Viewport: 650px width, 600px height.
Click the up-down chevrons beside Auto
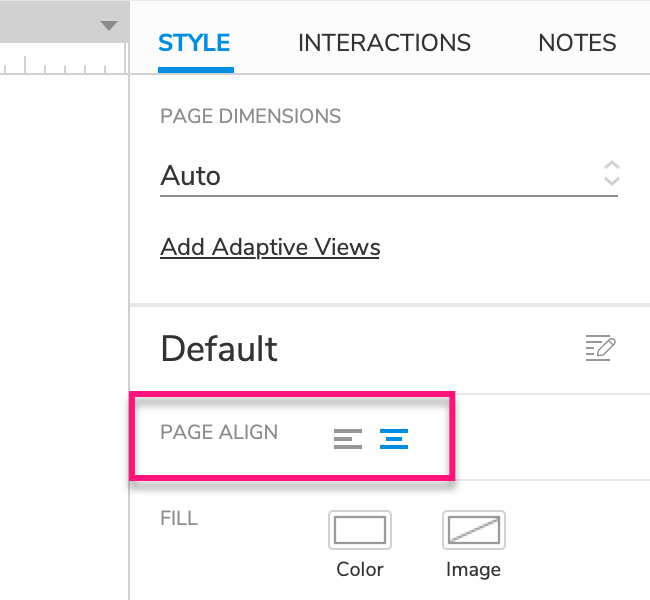(611, 173)
